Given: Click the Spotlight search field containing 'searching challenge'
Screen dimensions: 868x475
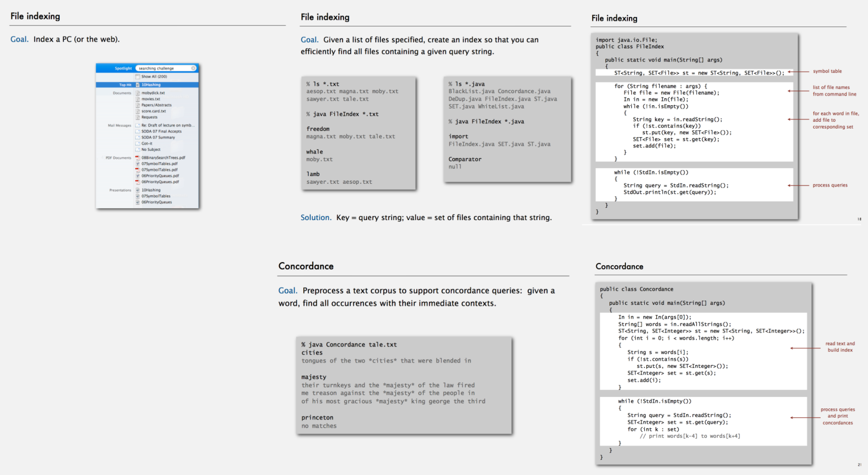Looking at the screenshot, I should coord(166,68).
